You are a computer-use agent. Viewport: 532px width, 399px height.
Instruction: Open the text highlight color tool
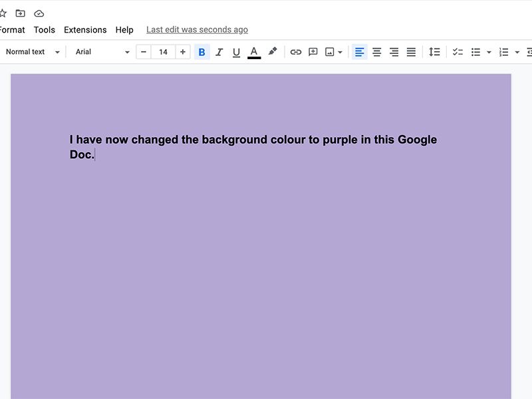(273, 52)
